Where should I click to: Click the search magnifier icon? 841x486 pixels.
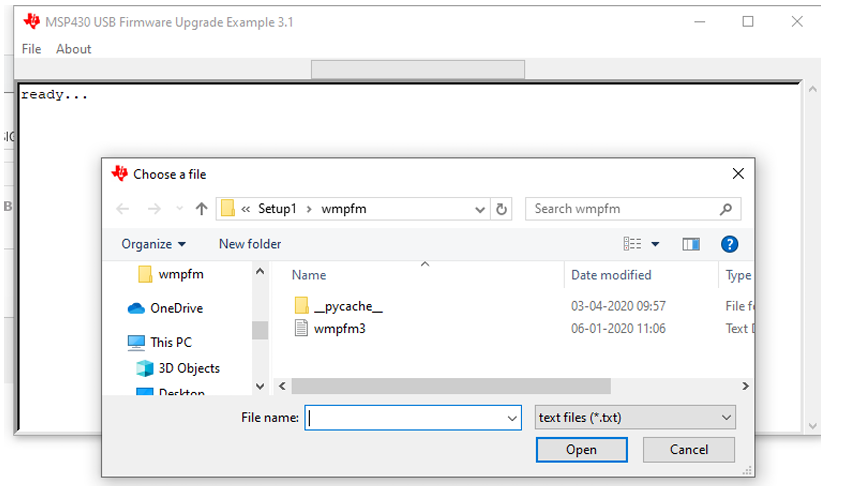click(726, 209)
